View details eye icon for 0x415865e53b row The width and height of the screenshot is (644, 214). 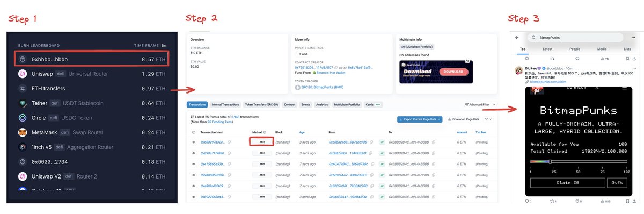pyautogui.click(x=194, y=164)
